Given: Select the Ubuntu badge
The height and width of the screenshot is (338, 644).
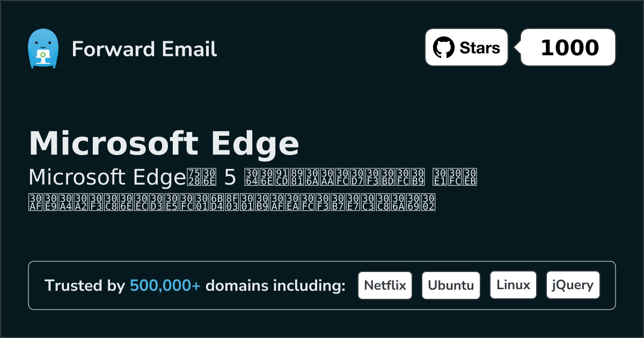Looking at the screenshot, I should [451, 285].
